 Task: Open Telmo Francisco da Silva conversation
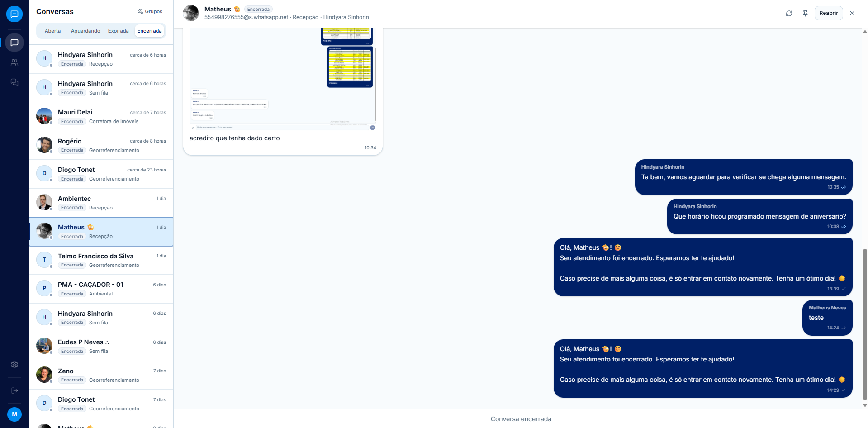101,260
